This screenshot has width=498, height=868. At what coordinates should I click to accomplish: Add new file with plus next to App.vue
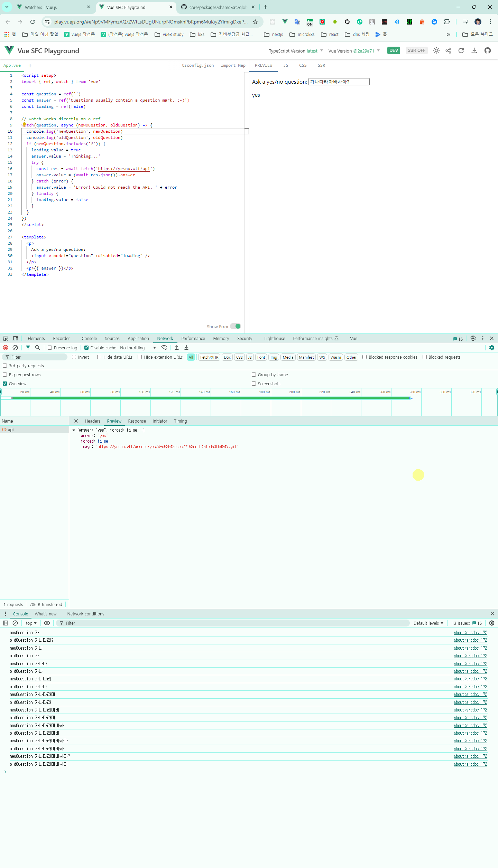(x=30, y=66)
